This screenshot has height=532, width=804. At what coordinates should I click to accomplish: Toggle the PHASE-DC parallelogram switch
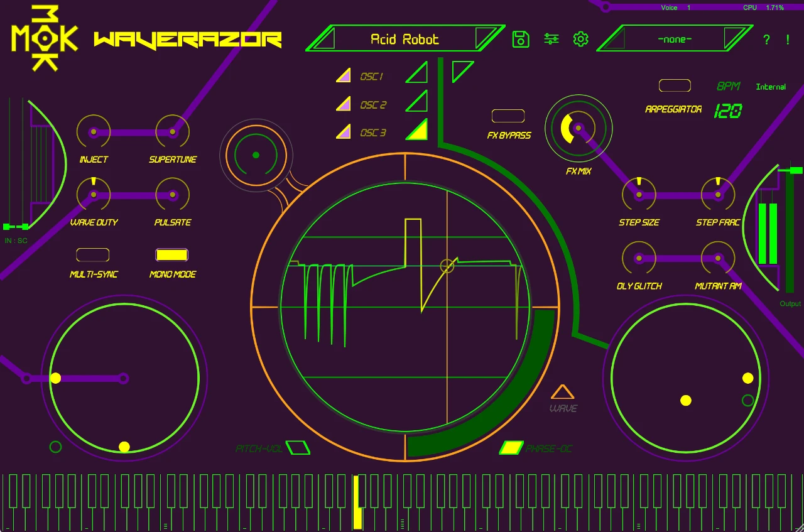(511, 448)
